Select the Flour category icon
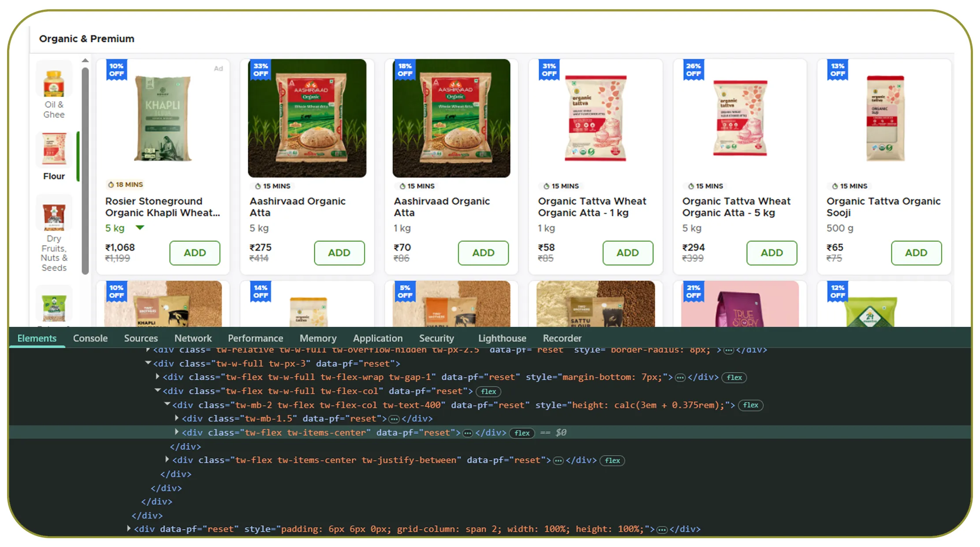The width and height of the screenshot is (980, 547). tap(54, 150)
